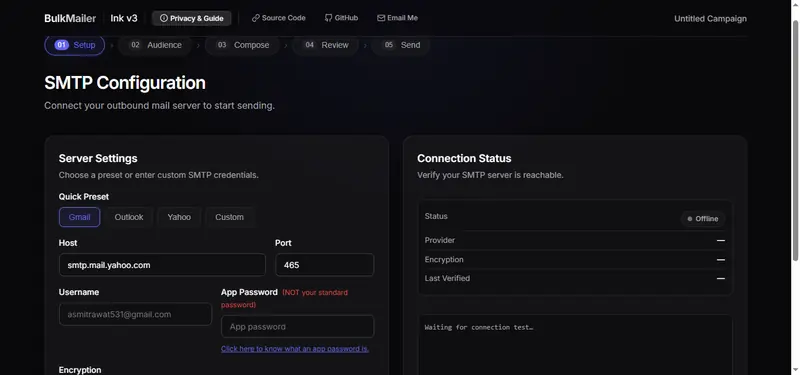The height and width of the screenshot is (375, 800).
Task: Click the Server Settings heading
Action: pyautogui.click(x=98, y=158)
